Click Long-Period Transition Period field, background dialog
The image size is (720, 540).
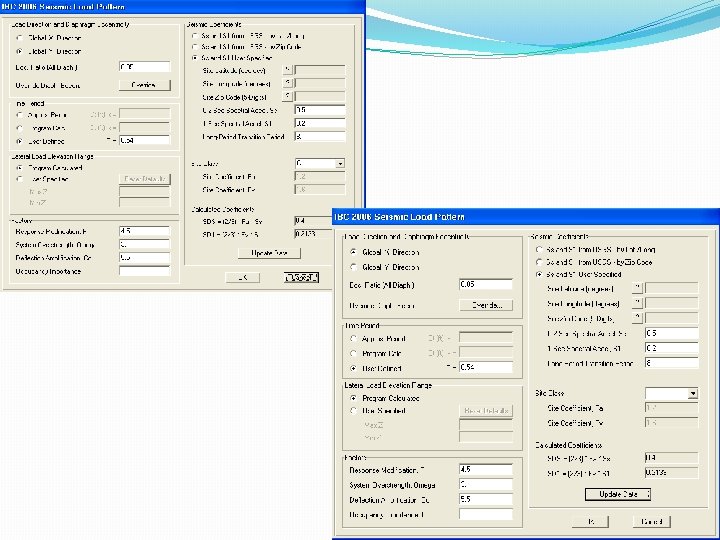(x=320, y=136)
